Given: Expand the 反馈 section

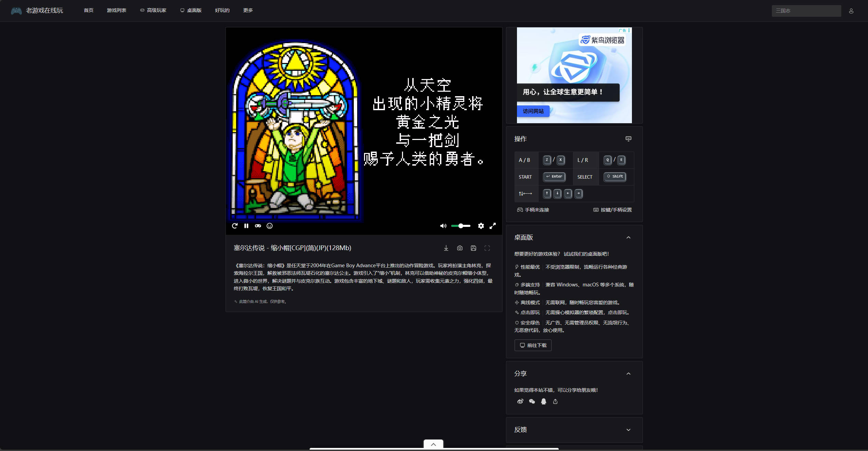Looking at the screenshot, I should coord(629,430).
